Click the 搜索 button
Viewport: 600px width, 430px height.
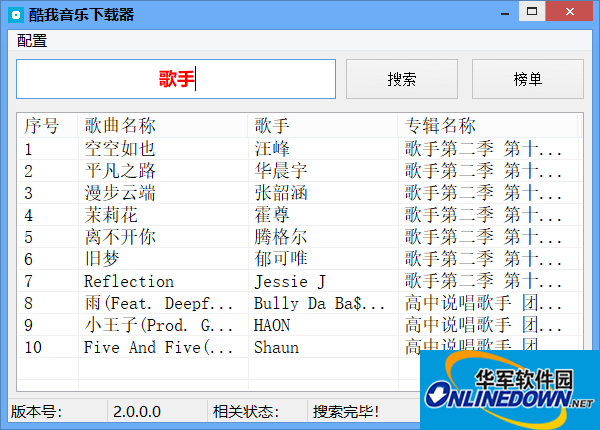pyautogui.click(x=402, y=79)
